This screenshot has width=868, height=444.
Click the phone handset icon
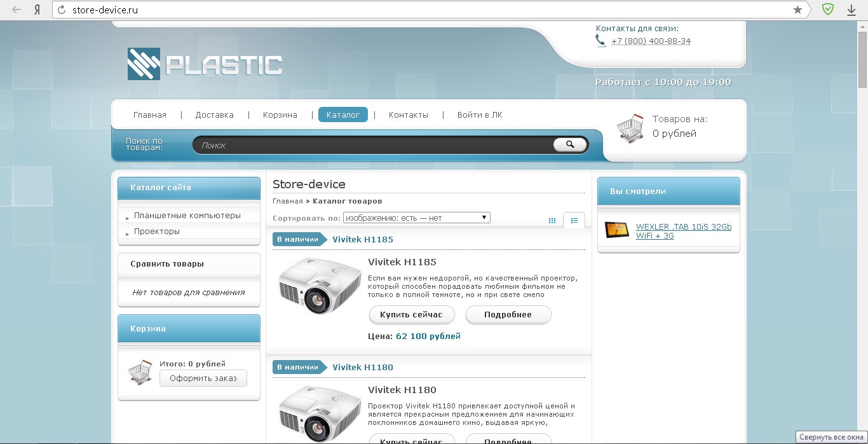(x=600, y=41)
